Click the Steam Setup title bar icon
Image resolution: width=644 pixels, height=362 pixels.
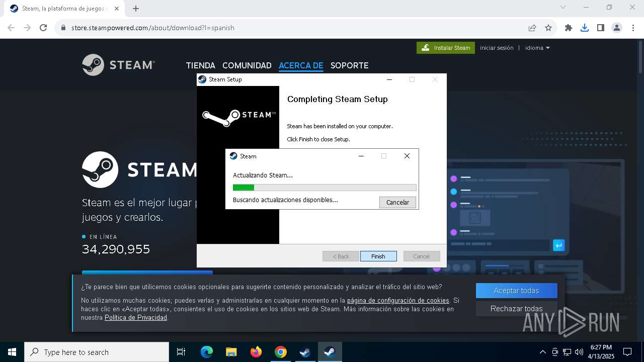[x=202, y=79]
